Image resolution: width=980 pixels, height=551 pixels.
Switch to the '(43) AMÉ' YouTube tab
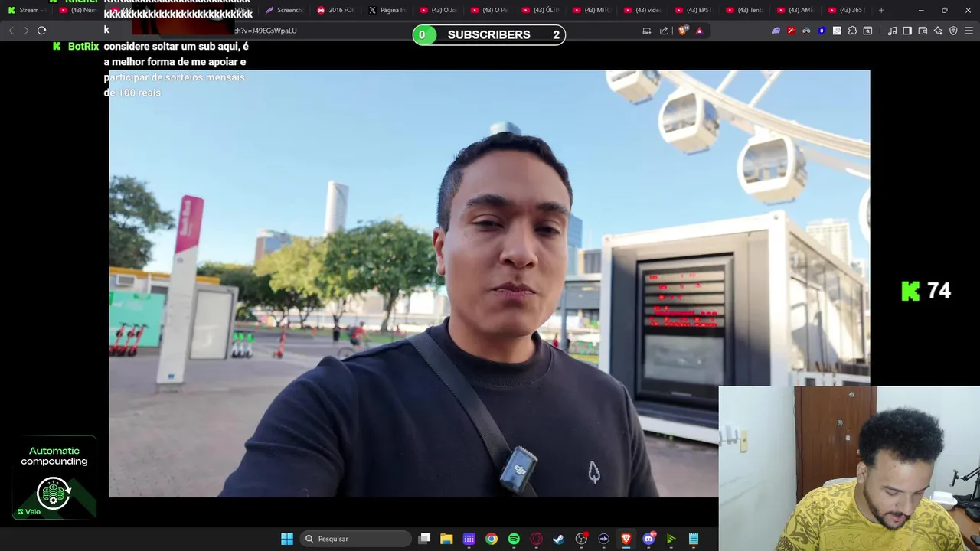pyautogui.click(x=796, y=10)
